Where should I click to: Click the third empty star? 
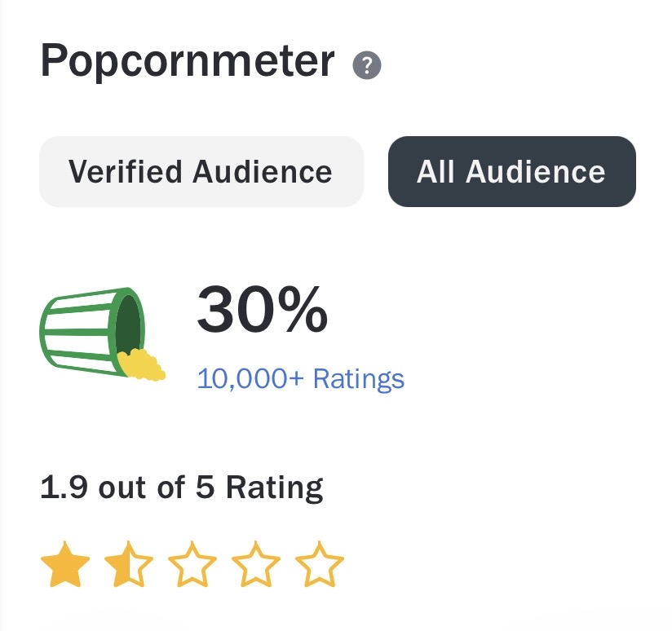click(x=192, y=566)
